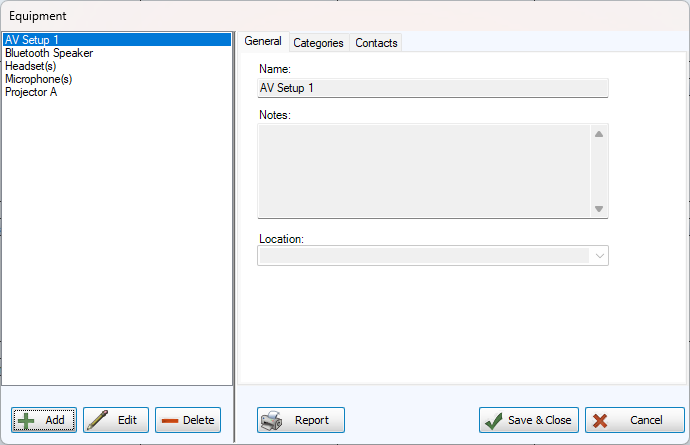Expand the Location dropdown arrow

[599, 256]
